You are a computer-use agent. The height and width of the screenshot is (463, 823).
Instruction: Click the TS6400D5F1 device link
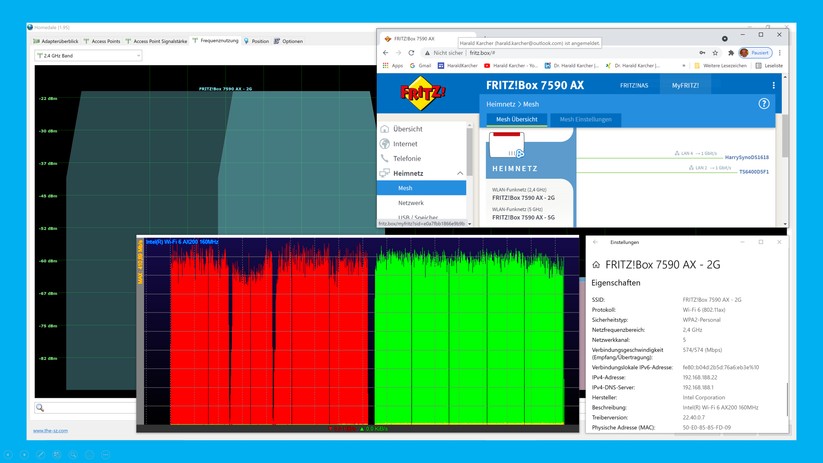[754, 172]
